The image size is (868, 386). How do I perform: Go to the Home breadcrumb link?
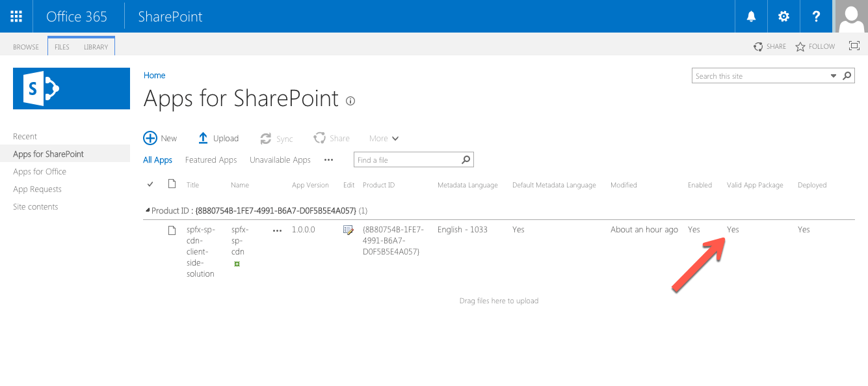155,76
